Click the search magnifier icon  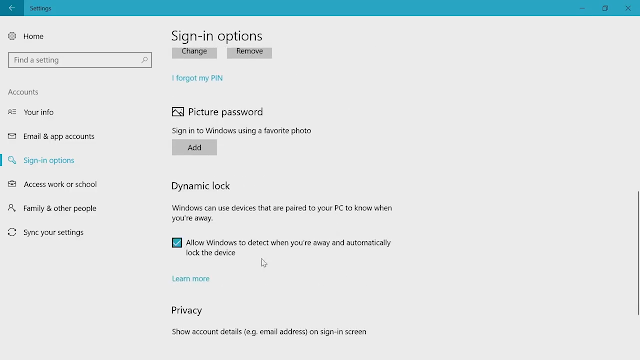(144, 60)
